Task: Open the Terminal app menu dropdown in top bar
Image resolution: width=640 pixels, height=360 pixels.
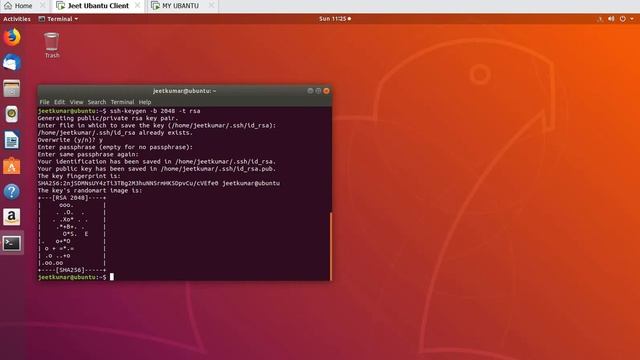Action: click(58, 19)
